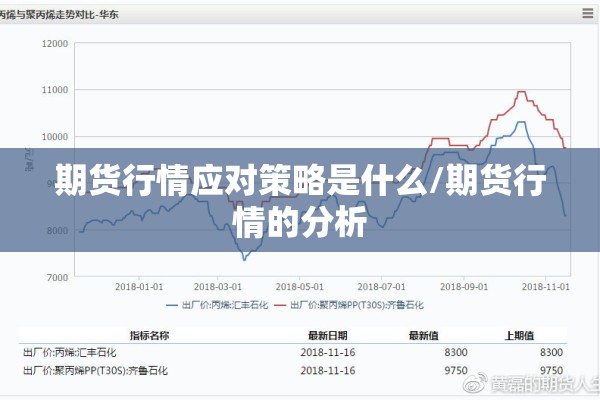
Task: Click y-axis label 12000
Action: (x=55, y=44)
